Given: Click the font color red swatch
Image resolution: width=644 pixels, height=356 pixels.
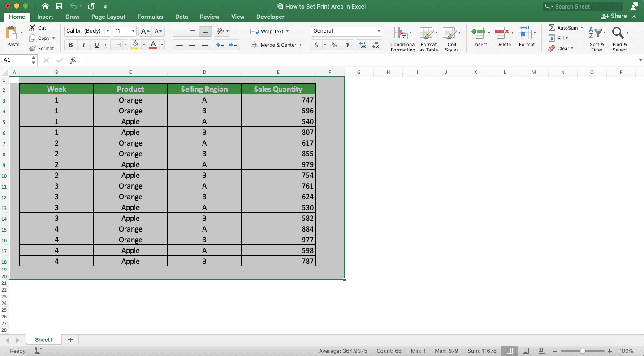Looking at the screenshot, I should [x=153, y=45].
